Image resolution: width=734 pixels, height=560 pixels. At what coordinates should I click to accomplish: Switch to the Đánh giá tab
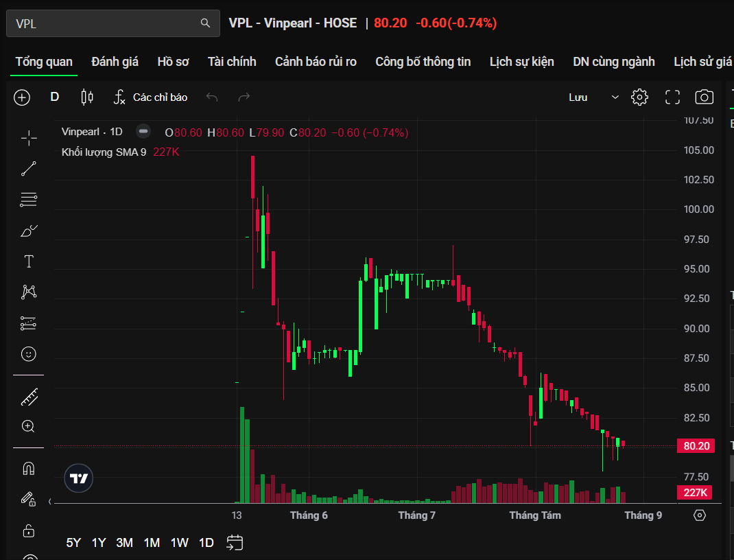tap(115, 62)
